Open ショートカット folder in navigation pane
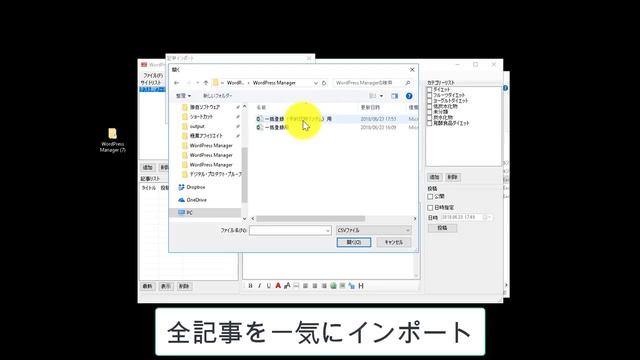This screenshot has width=640, height=360. [x=201, y=116]
